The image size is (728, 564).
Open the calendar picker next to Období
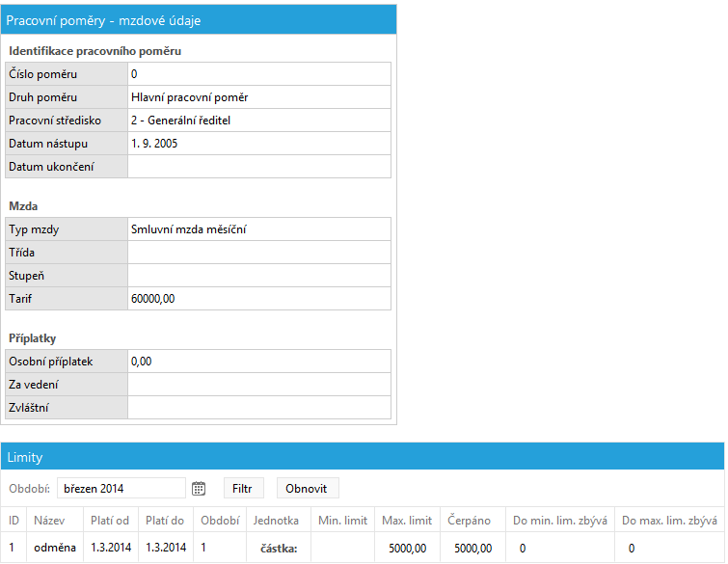tap(199, 489)
